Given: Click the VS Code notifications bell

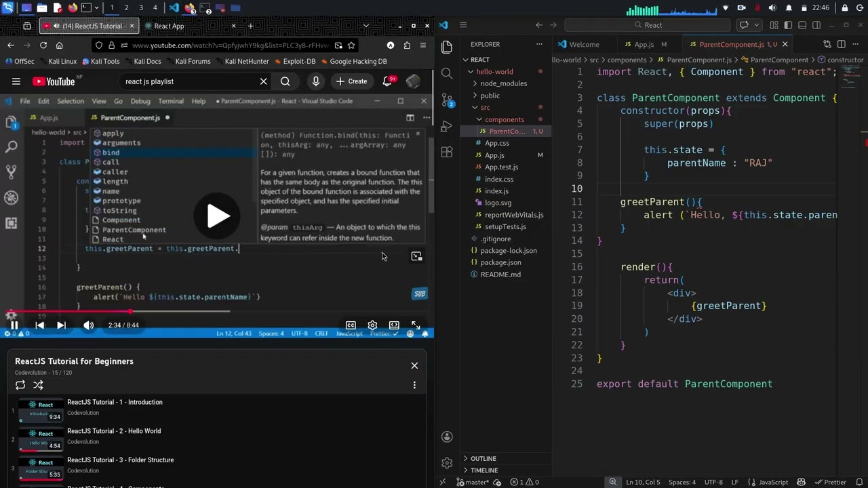Looking at the screenshot, I should (x=858, y=483).
